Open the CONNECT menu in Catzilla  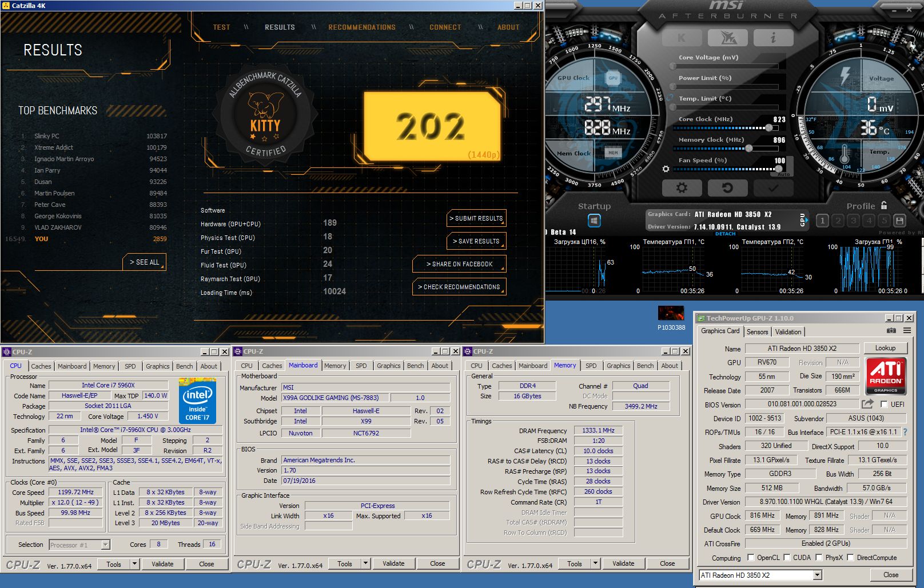(445, 27)
